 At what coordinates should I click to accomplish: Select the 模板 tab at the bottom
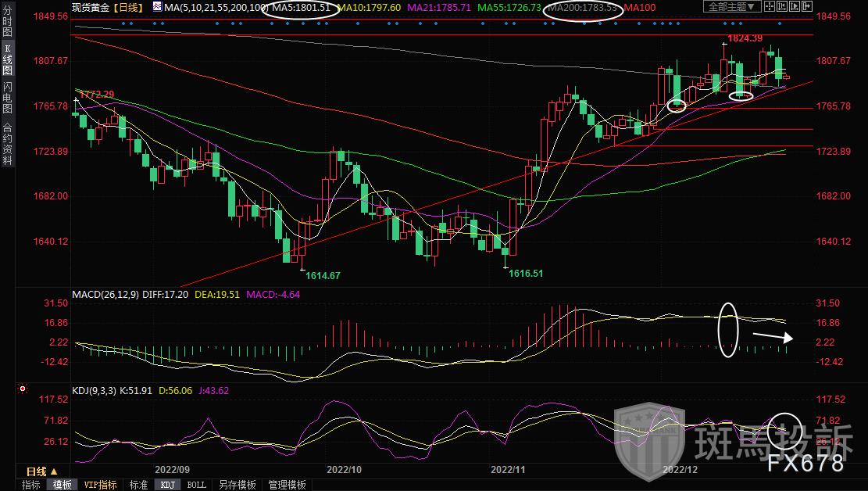[x=63, y=485]
